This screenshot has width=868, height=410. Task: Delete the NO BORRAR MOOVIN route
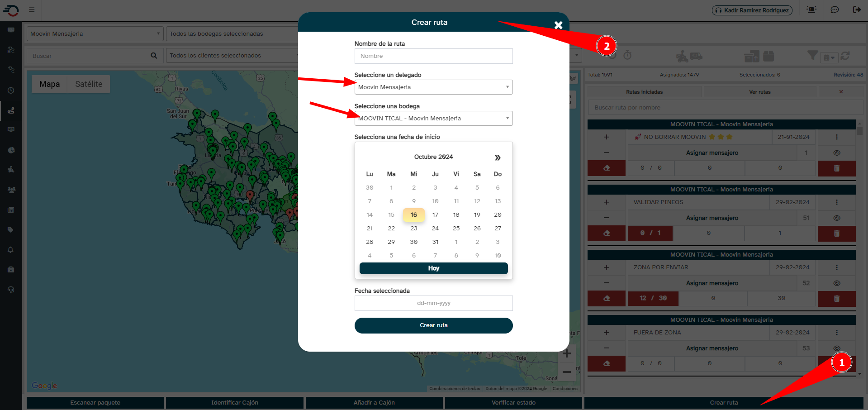coord(836,168)
